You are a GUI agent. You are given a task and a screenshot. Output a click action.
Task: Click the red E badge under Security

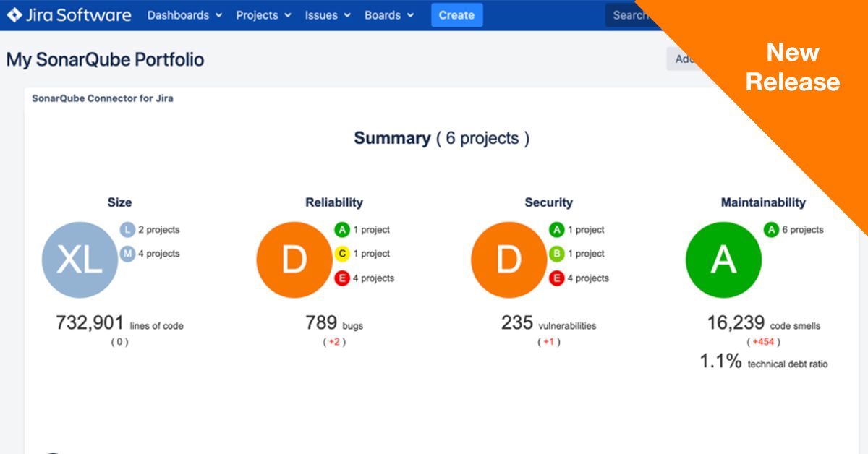pyautogui.click(x=556, y=278)
